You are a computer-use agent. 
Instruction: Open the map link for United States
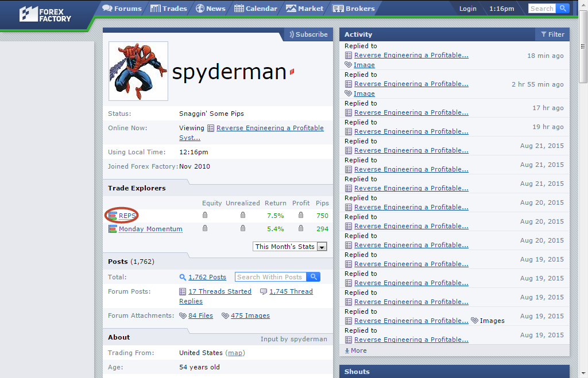(235, 353)
